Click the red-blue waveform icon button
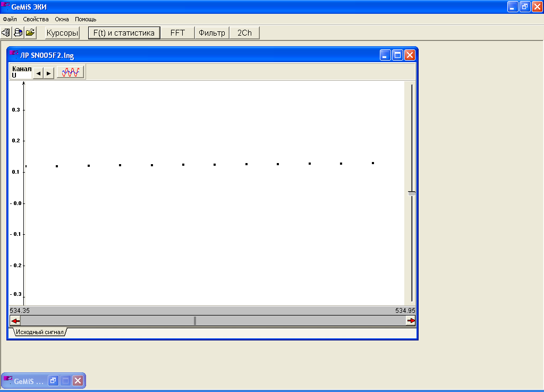Screen dimensions: 544x392 [71, 72]
